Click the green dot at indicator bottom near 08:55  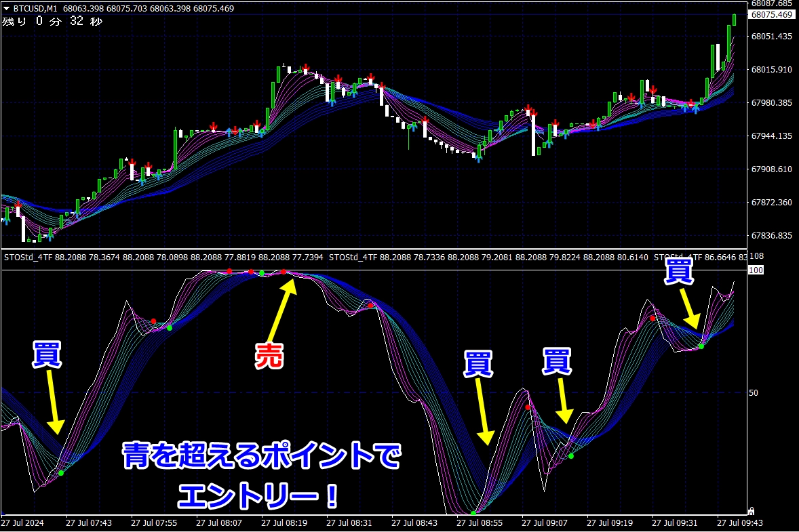point(473,512)
